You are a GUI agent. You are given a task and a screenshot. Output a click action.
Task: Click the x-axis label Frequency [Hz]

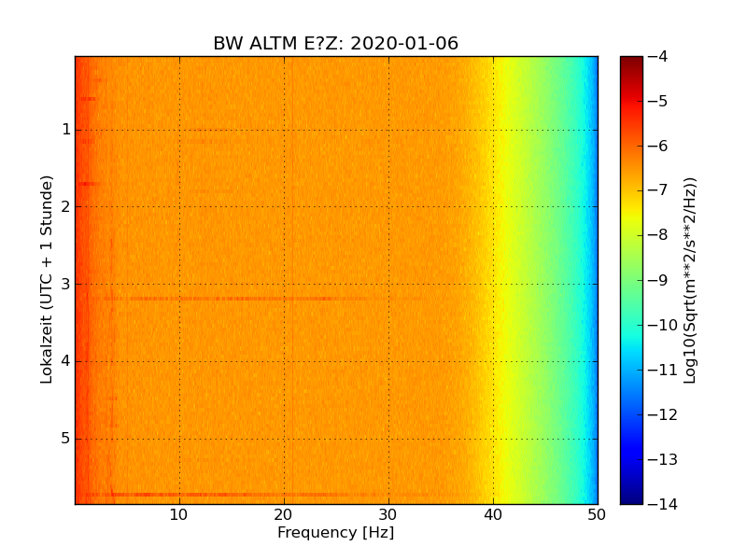tap(336, 532)
